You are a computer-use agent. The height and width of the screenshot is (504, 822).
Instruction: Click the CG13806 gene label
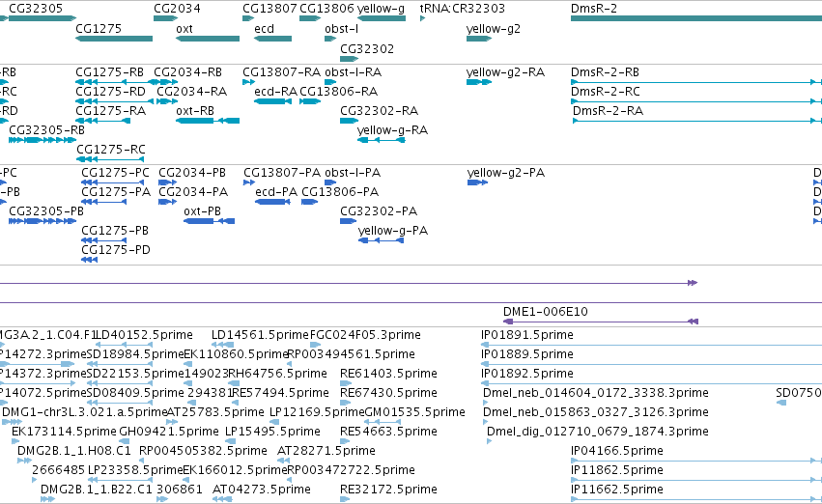tap(326, 9)
